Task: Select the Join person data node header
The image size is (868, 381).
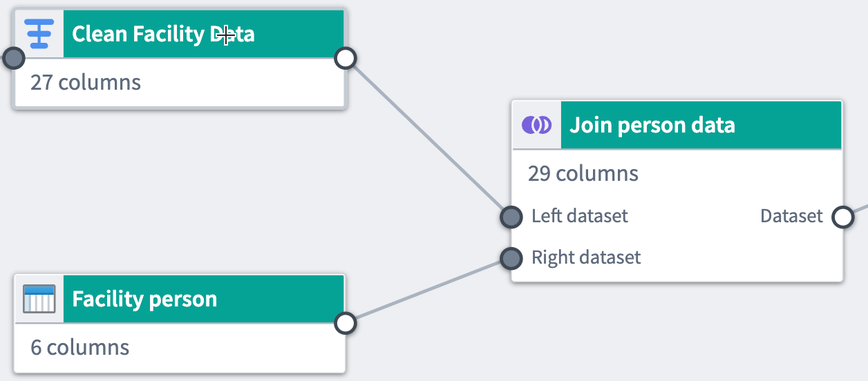Action: coord(677,125)
